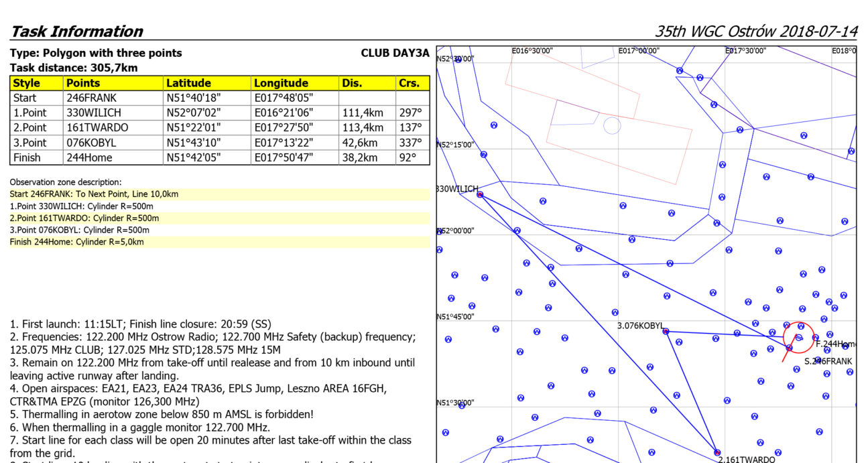
Task: Click the 161TWARDO cell in points table
Action: coord(97,127)
